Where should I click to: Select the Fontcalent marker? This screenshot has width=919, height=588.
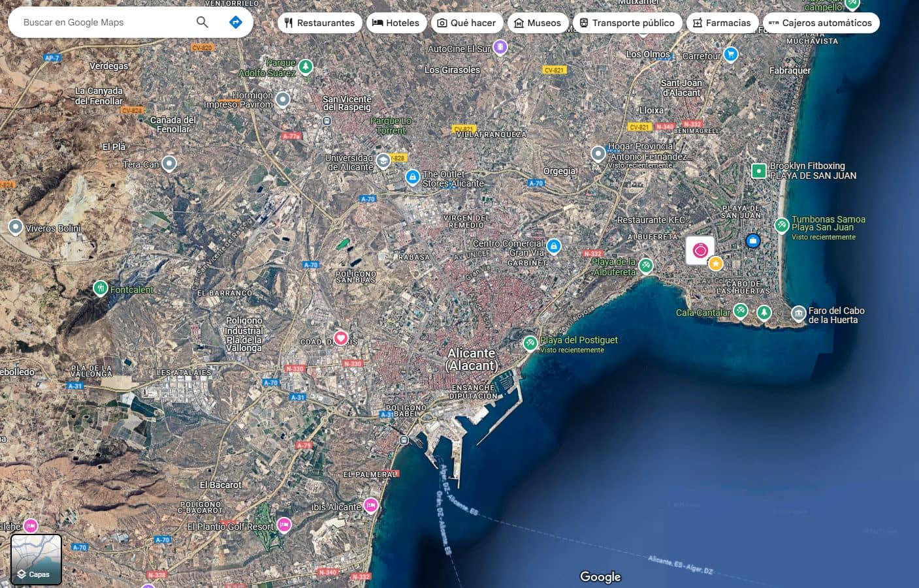pos(101,288)
